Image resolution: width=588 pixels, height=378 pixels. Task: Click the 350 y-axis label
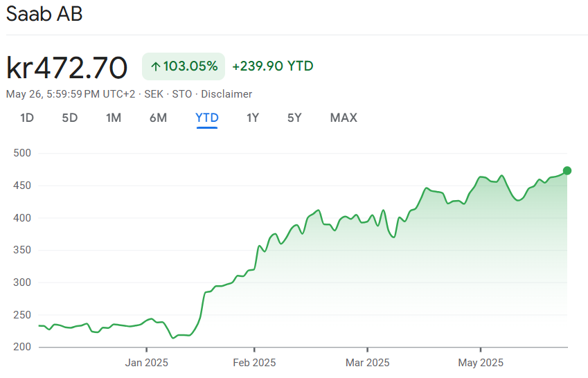click(22, 250)
